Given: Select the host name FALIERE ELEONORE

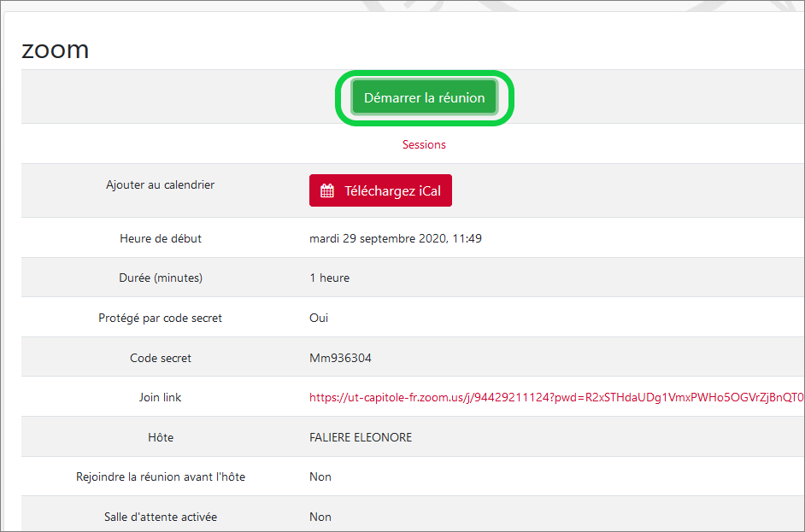Looking at the screenshot, I should pos(361,437).
